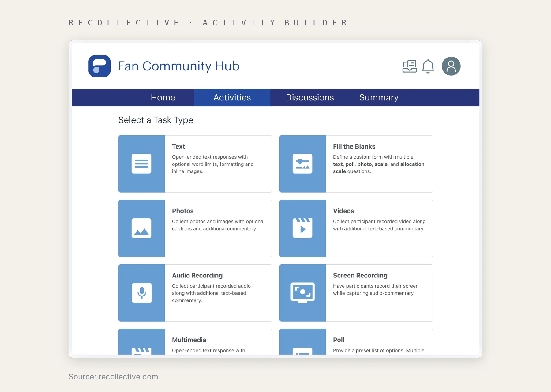Viewport: 551px width, 392px height.
Task: Click the 'Select a Task Type' heading
Action: pos(156,120)
